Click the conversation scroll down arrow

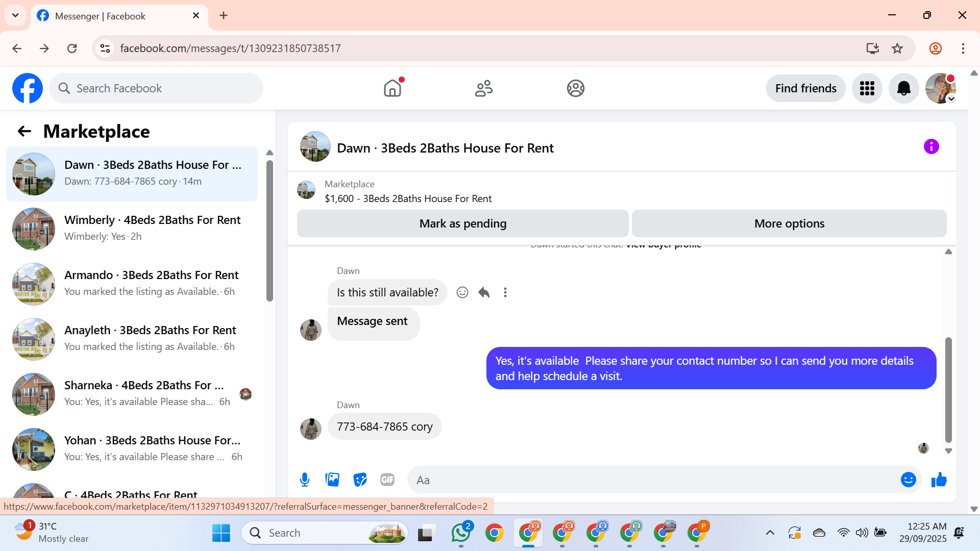click(x=948, y=451)
